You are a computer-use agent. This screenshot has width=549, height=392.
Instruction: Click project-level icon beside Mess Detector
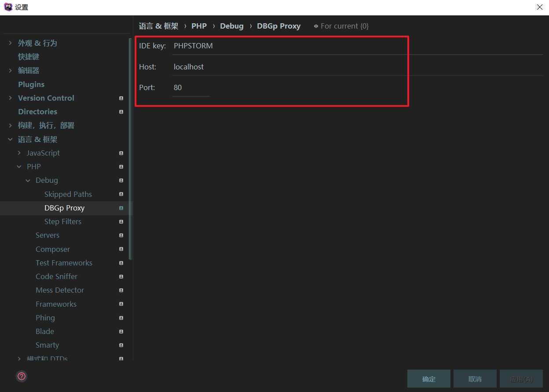pos(121,290)
